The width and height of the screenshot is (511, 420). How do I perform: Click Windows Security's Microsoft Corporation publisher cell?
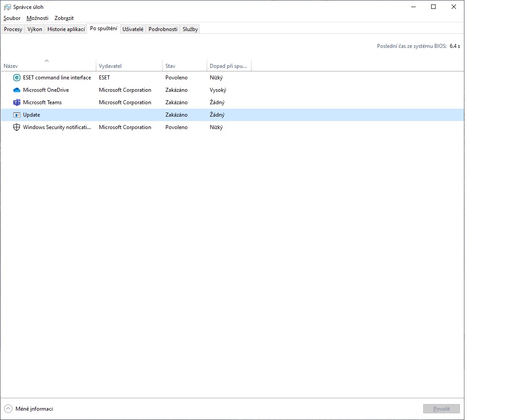[125, 127]
